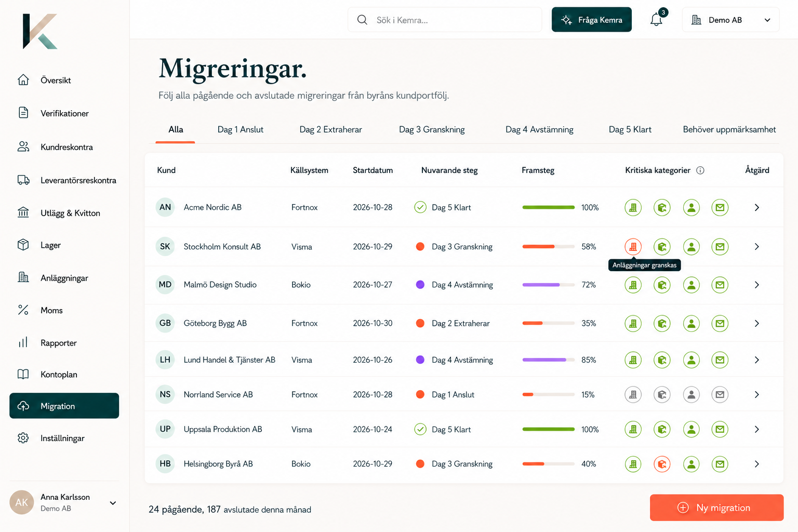Click the Startdatum column header
The width and height of the screenshot is (798, 532).
373,170
